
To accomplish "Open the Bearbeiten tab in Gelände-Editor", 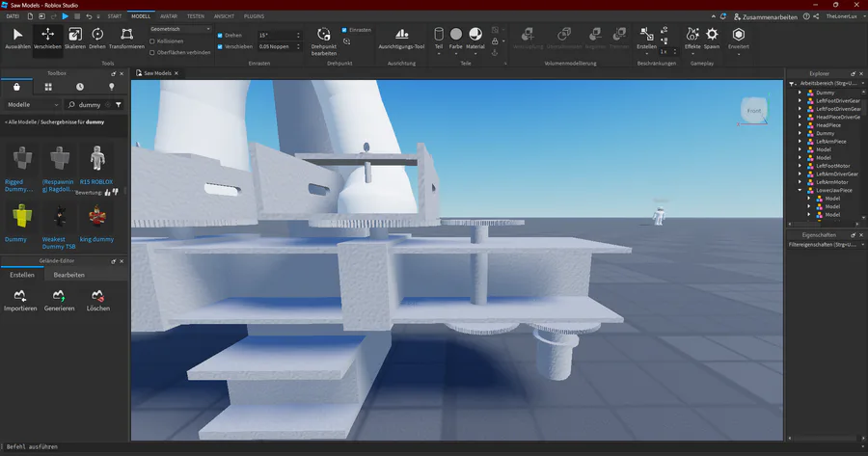I will pyautogui.click(x=68, y=275).
